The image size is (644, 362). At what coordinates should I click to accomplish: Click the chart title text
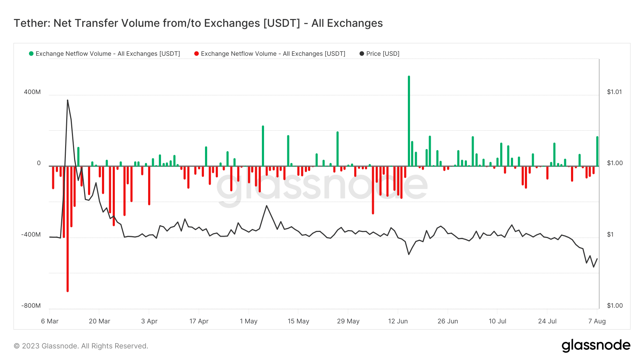[x=198, y=23]
